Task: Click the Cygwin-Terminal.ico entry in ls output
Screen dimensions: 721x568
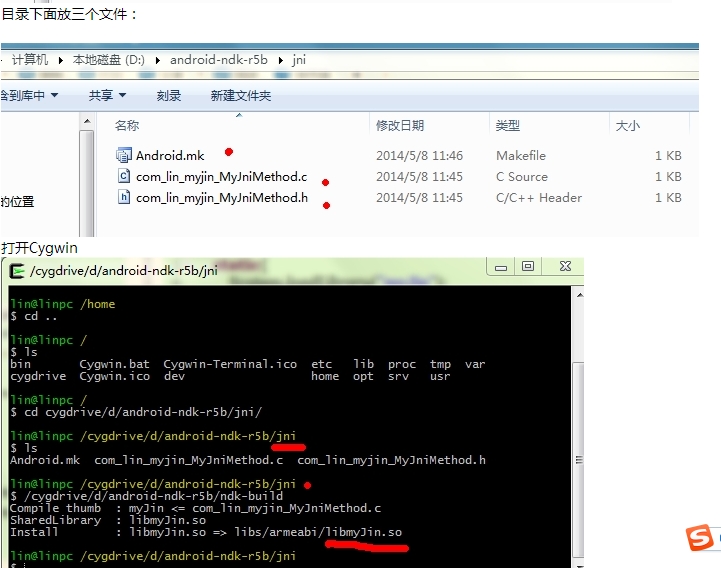Action: click(x=230, y=364)
